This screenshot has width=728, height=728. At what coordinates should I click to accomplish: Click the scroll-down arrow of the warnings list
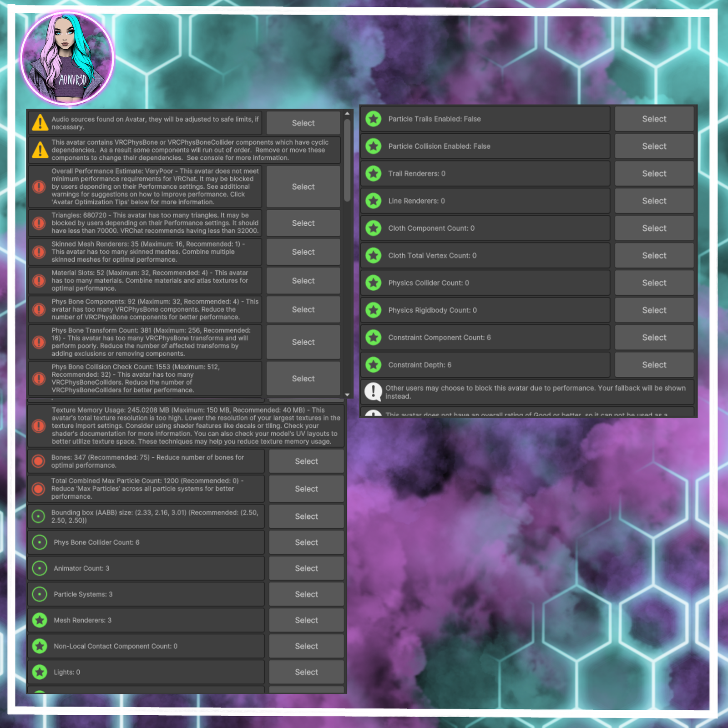click(347, 394)
